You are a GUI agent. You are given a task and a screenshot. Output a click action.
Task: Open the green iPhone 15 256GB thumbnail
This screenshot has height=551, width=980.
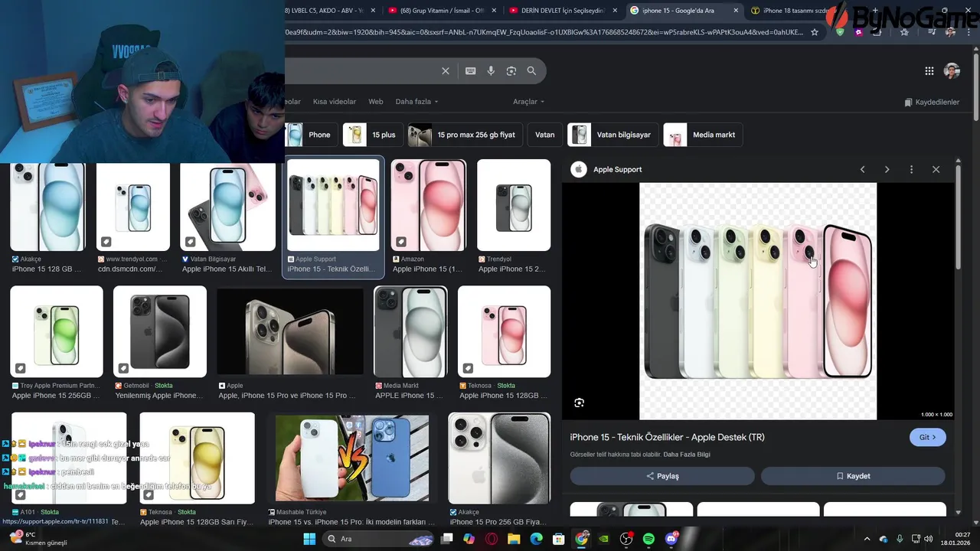tap(57, 332)
